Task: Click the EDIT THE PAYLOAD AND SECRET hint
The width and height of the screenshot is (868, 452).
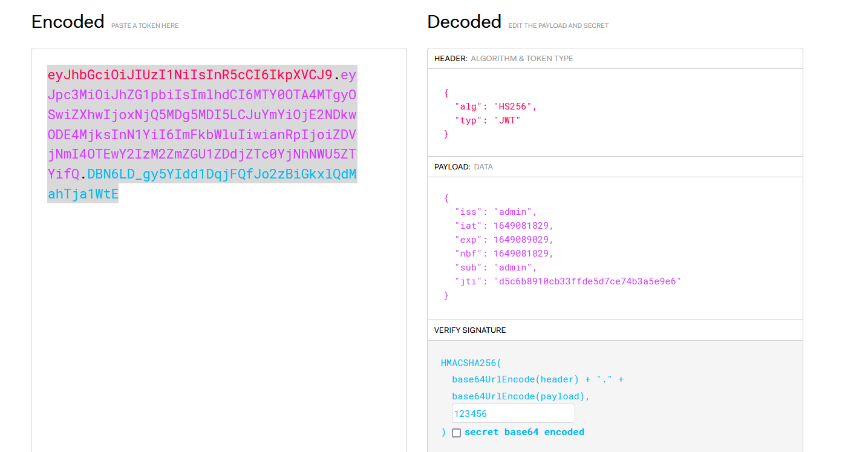Action: click(x=558, y=26)
